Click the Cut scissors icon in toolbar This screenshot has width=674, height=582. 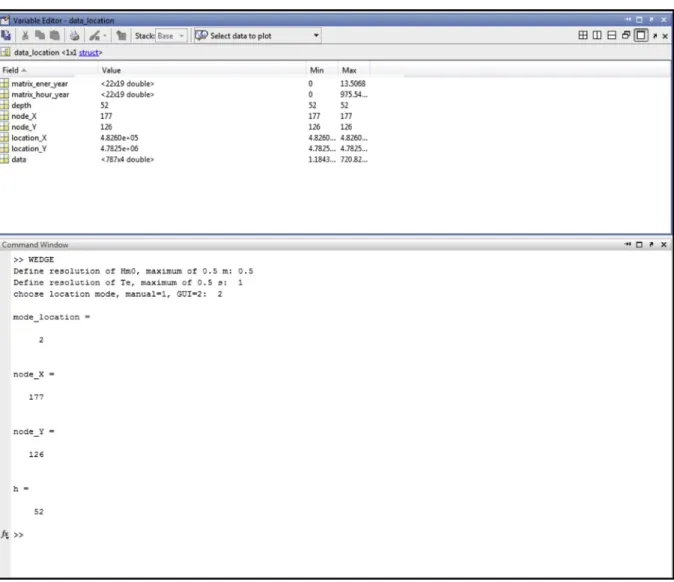25,36
